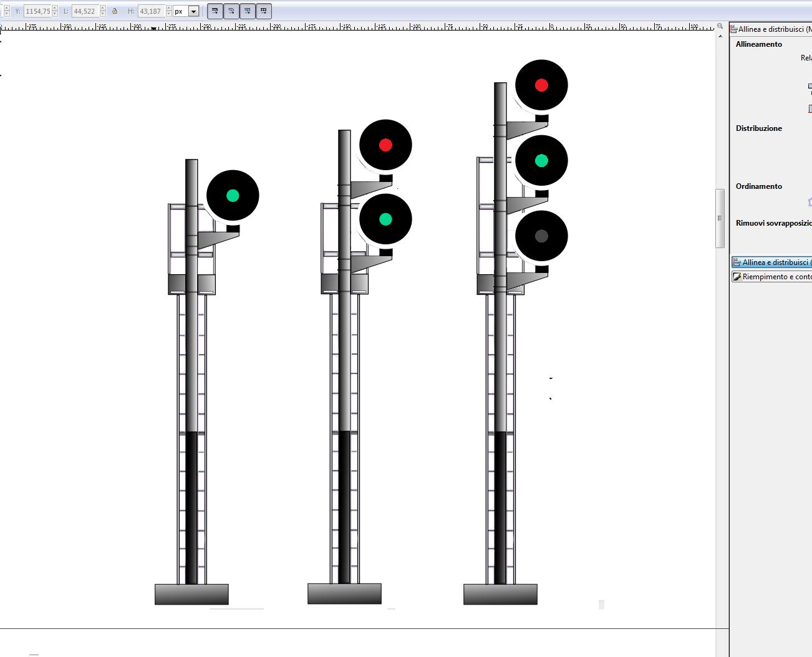Click the Distribuzione heading
812x657 pixels.
758,128
